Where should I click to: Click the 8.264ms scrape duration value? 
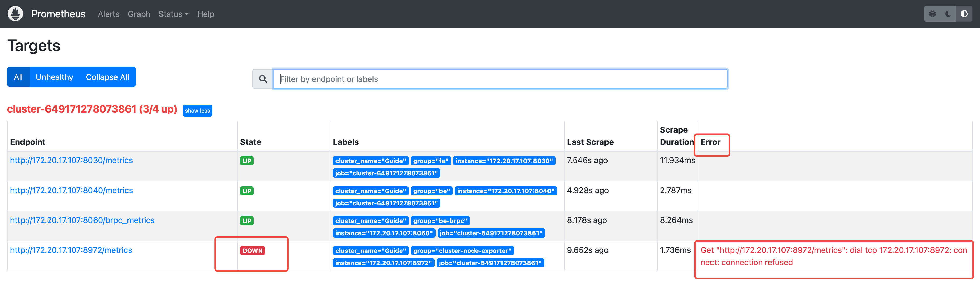[x=676, y=220]
